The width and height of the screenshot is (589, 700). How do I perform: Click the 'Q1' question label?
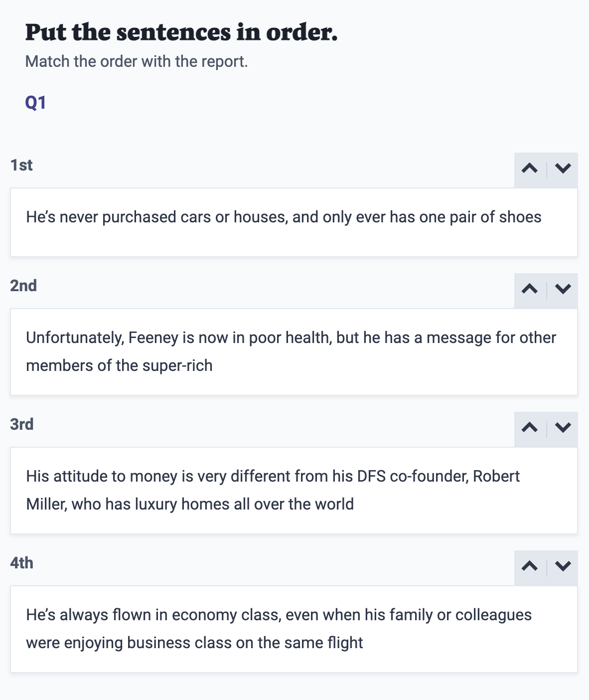coord(35,103)
